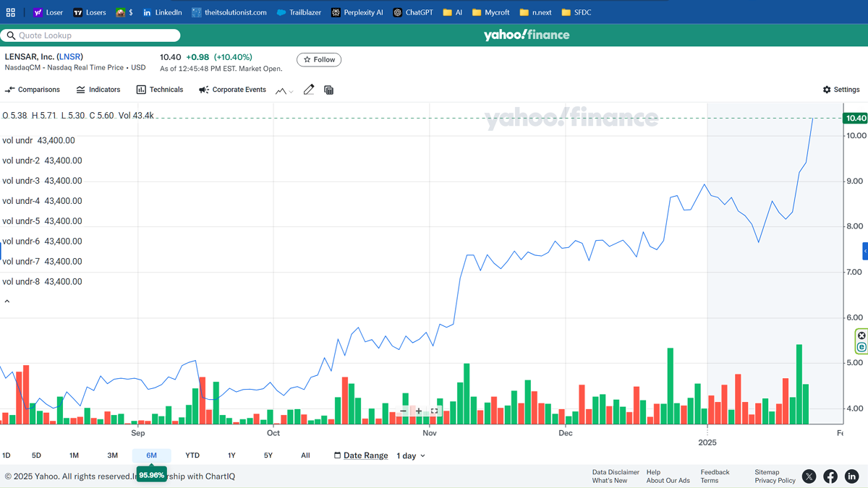This screenshot has height=488, width=868.
Task: Open chart Settings gear
Action: click(x=841, y=90)
